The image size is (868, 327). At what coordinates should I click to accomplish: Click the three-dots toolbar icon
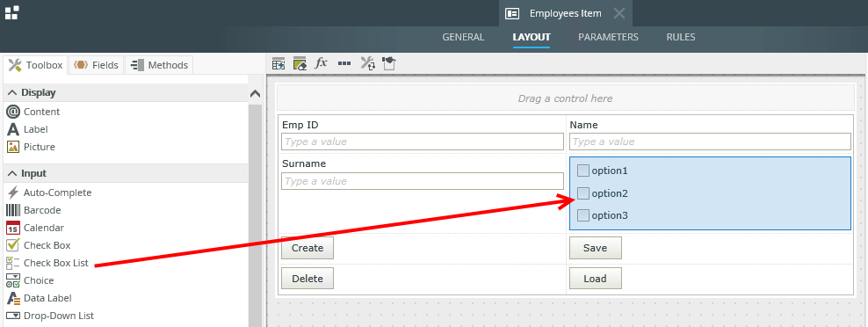tap(344, 64)
